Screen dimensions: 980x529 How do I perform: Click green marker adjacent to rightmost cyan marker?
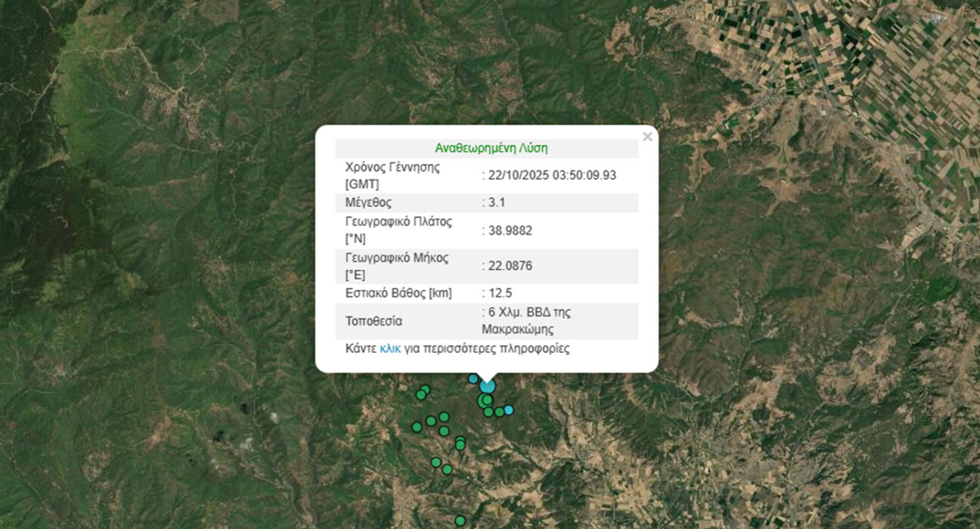499,412
